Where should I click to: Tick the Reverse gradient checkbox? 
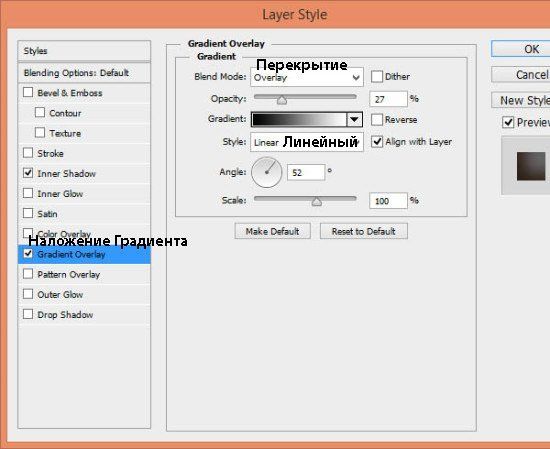point(377,120)
